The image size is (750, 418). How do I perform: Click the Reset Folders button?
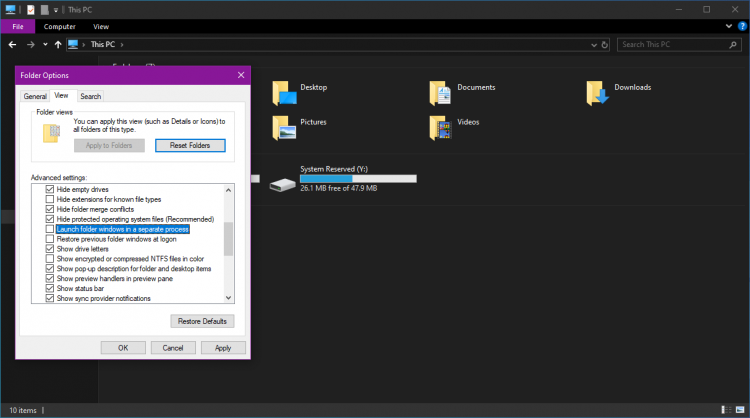coord(190,145)
